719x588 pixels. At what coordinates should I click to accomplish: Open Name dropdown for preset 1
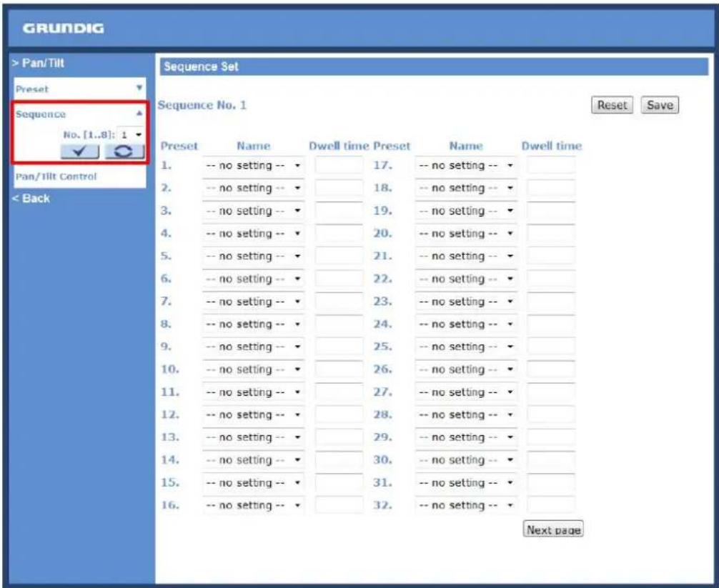pyautogui.click(x=253, y=166)
